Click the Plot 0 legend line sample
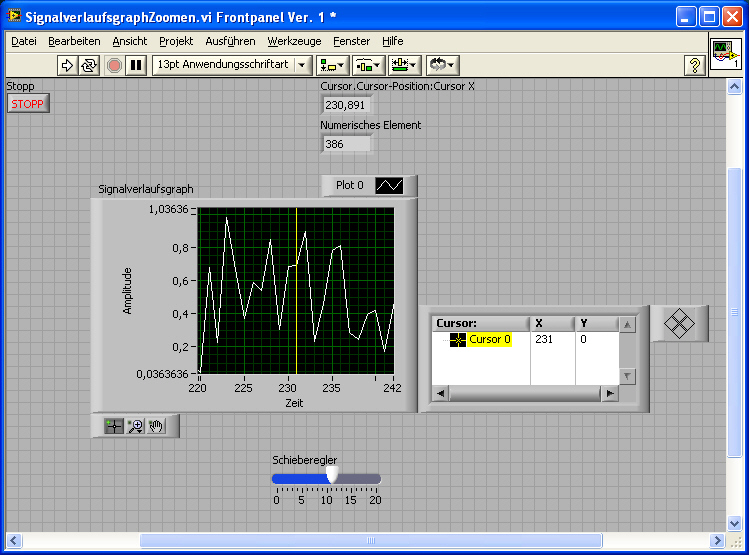This screenshot has width=749, height=555. [389, 186]
